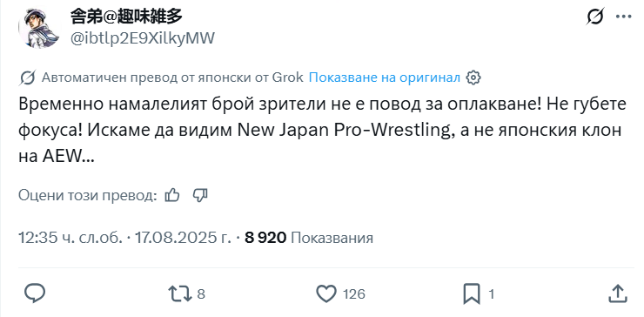Viewport: 644px width, 317px height.
Task: Share the post via the upload arrow icon
Action: tap(617, 293)
